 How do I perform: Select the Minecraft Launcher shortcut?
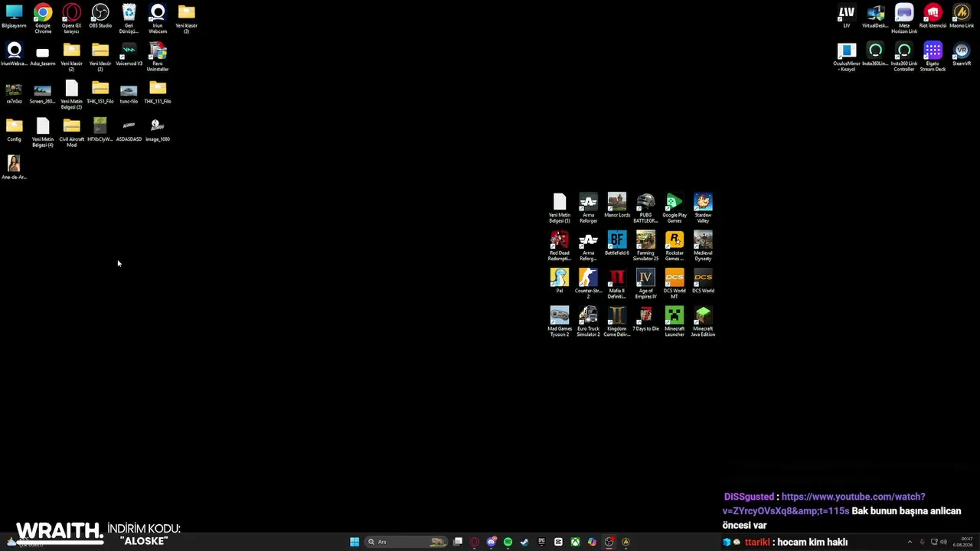(675, 321)
